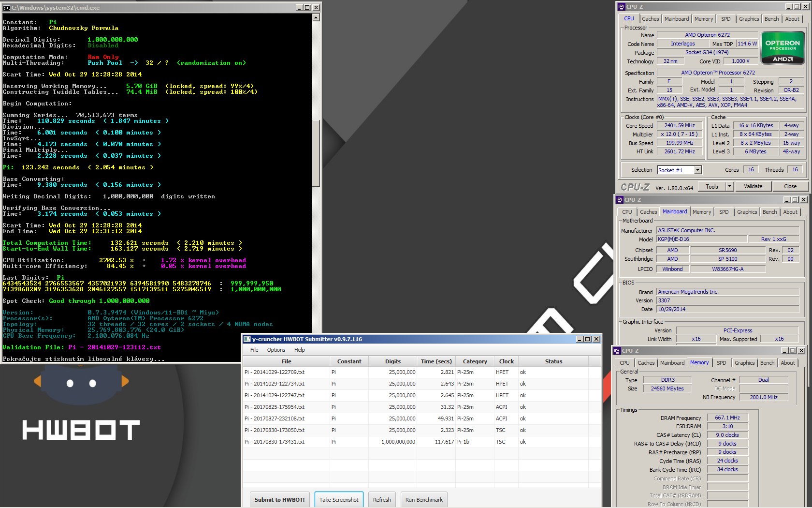Image resolution: width=812 pixels, height=508 pixels.
Task: Click Run Benchmark button
Action: tap(424, 500)
